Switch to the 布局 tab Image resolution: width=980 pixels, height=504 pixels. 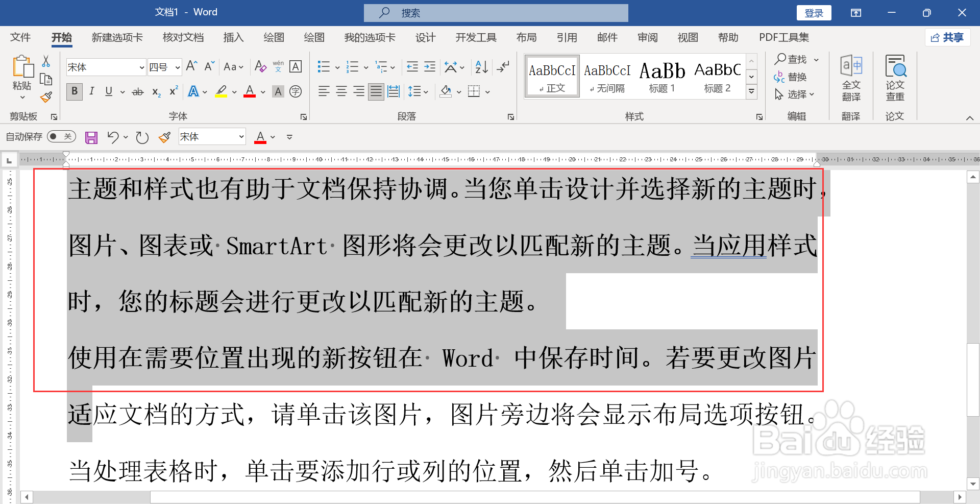pos(526,37)
